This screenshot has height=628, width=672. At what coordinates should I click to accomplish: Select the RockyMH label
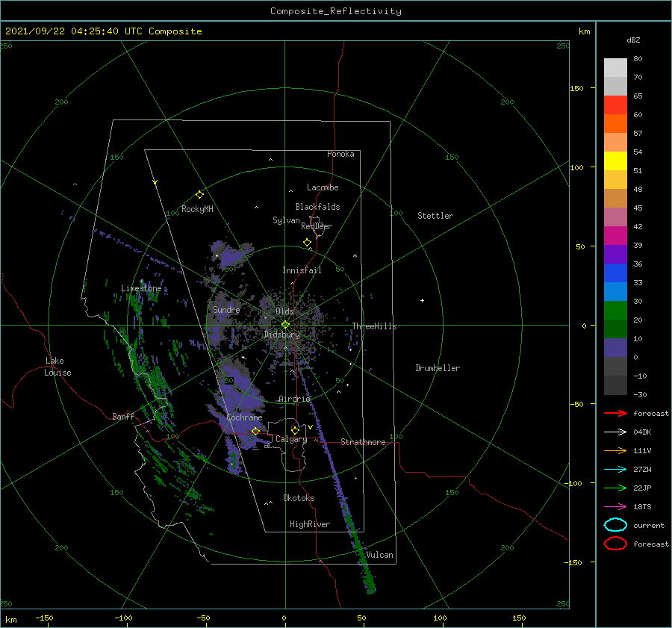click(x=197, y=209)
